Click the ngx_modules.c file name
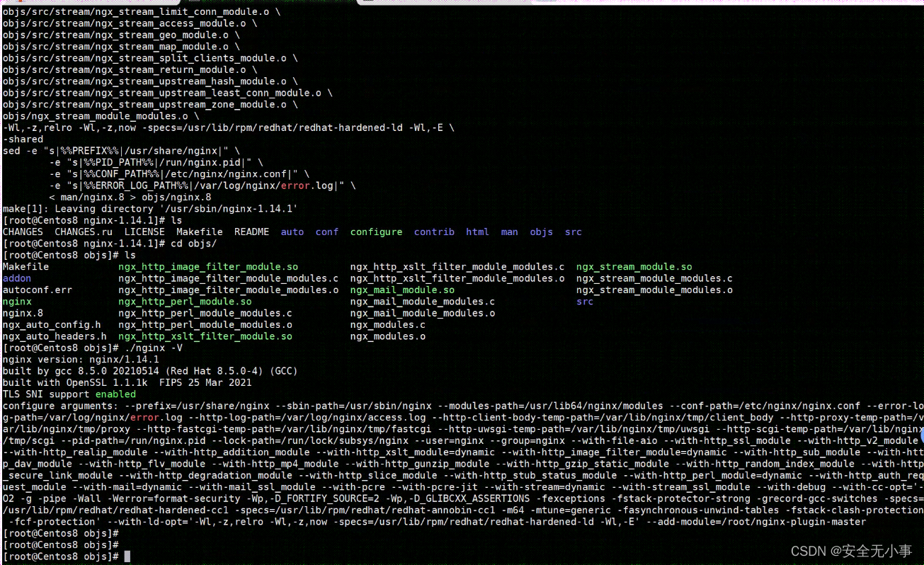 coord(388,324)
